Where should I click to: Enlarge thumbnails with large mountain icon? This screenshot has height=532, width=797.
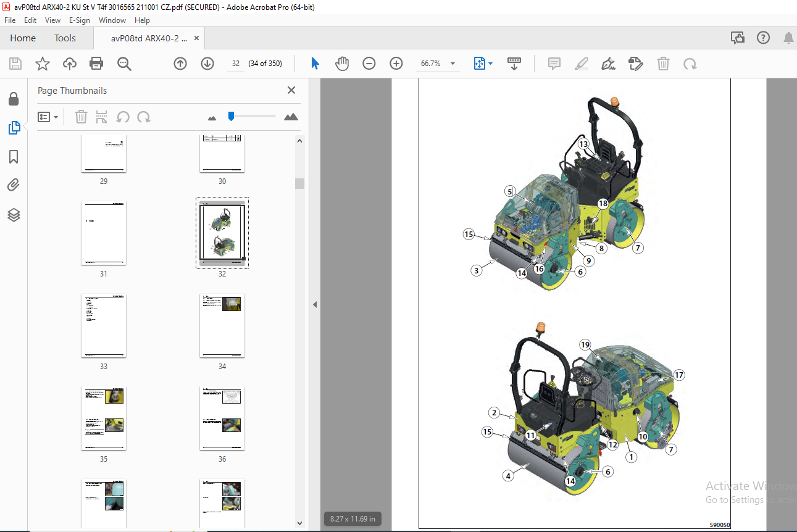291,117
